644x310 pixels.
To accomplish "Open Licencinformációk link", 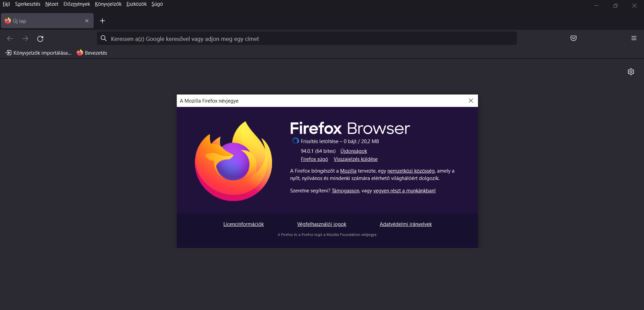I will pyautogui.click(x=244, y=224).
